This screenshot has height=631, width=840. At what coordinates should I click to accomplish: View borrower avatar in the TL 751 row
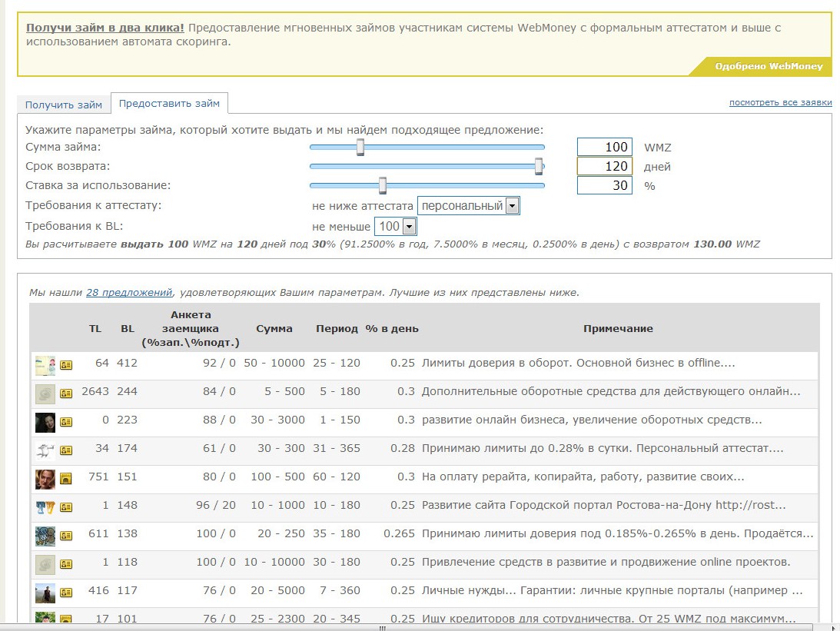pos(45,479)
